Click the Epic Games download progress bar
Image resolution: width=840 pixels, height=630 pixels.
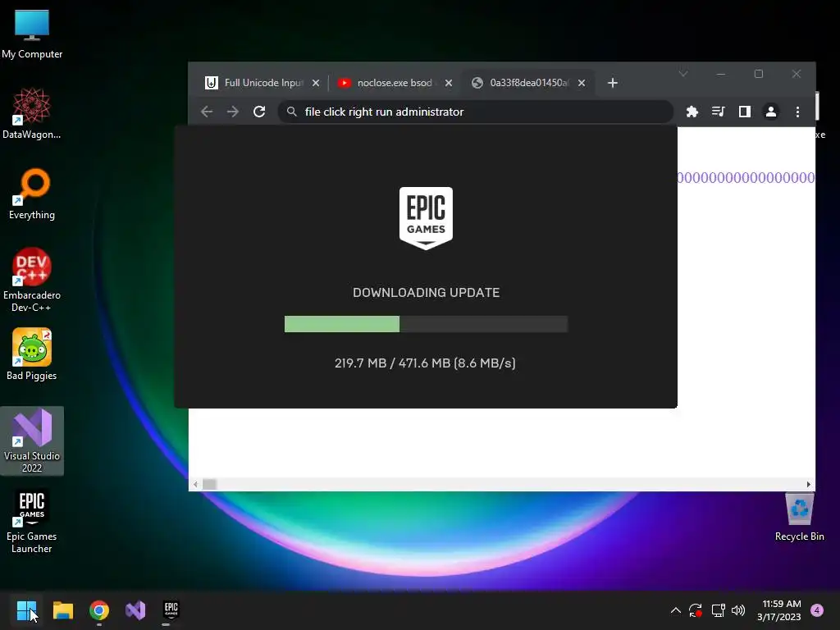(426, 324)
